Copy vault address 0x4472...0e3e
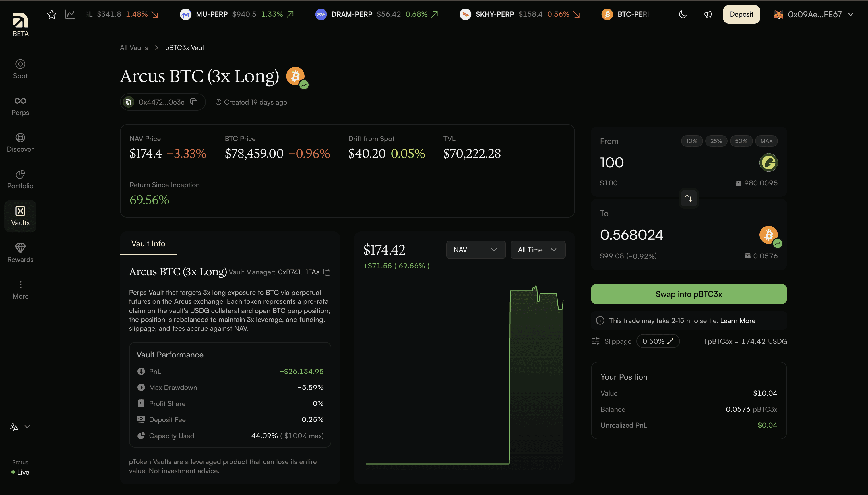This screenshot has width=868, height=495. coord(194,102)
